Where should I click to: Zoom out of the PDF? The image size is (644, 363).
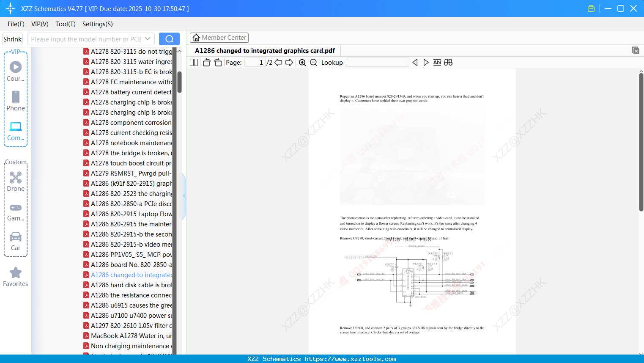[313, 63]
